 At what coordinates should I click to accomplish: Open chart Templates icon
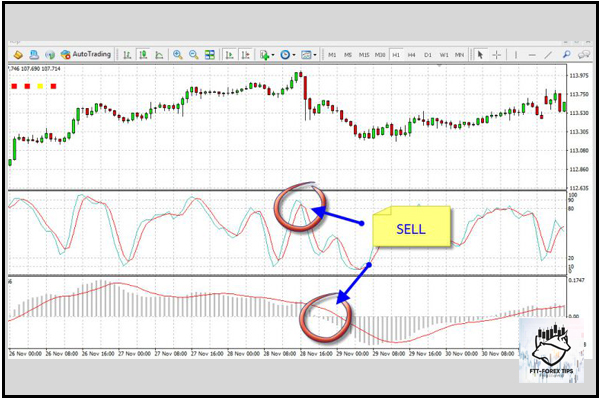(x=306, y=55)
